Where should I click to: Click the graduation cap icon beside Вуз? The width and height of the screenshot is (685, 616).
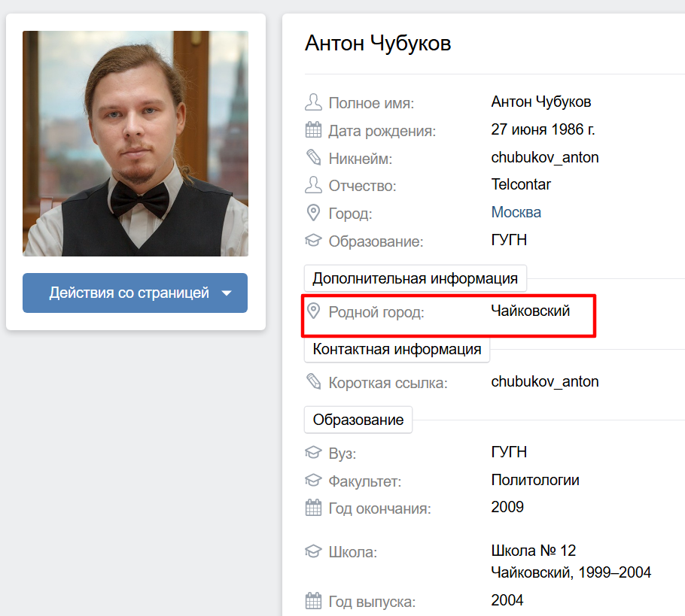pyautogui.click(x=313, y=452)
